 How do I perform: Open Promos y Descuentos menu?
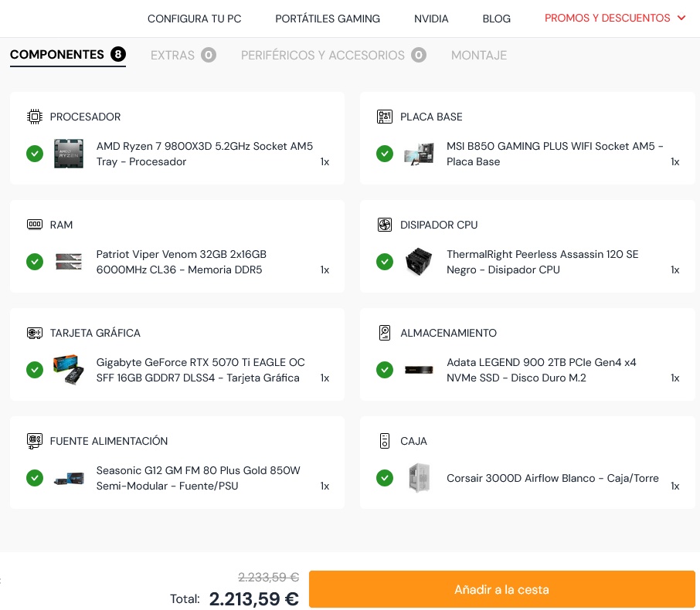click(x=607, y=18)
